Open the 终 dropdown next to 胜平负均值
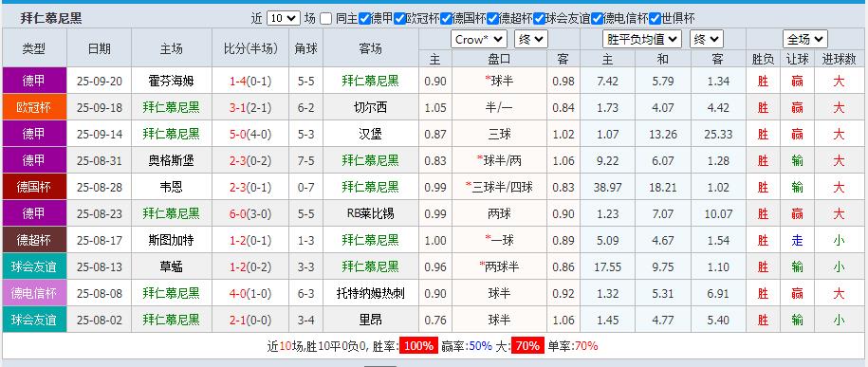 707,39
